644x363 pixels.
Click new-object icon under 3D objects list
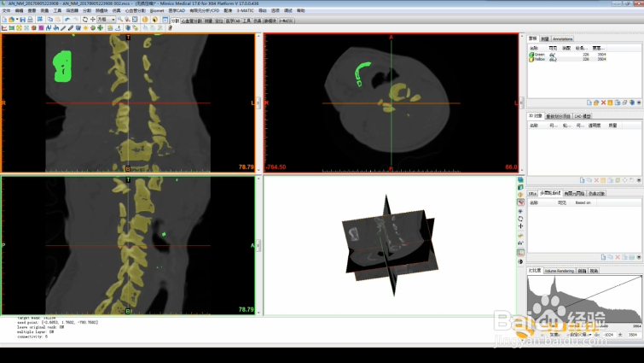(x=582, y=180)
